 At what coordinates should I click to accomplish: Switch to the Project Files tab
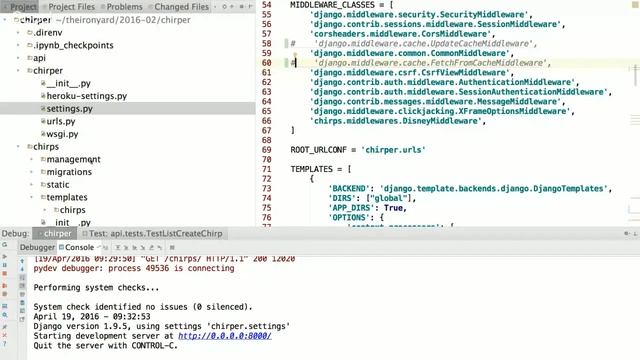coord(69,7)
